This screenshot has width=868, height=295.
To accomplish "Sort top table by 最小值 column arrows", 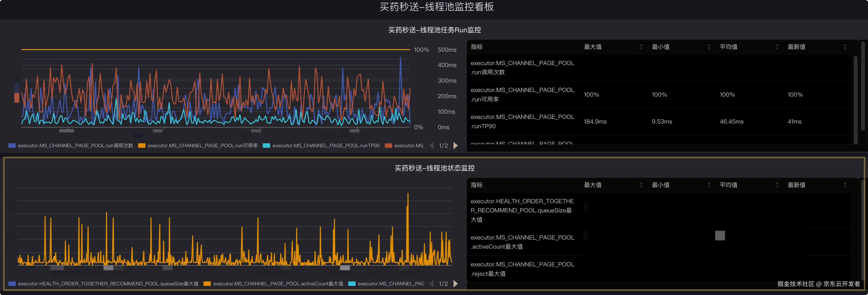I will coord(709,47).
